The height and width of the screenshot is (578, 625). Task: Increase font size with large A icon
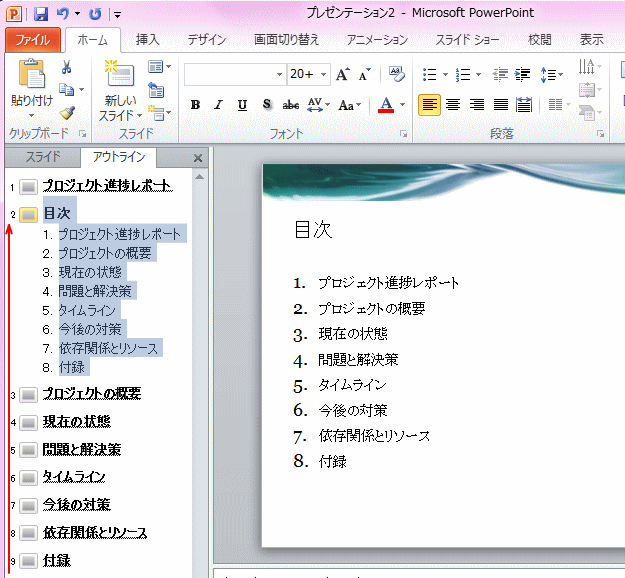click(x=342, y=74)
